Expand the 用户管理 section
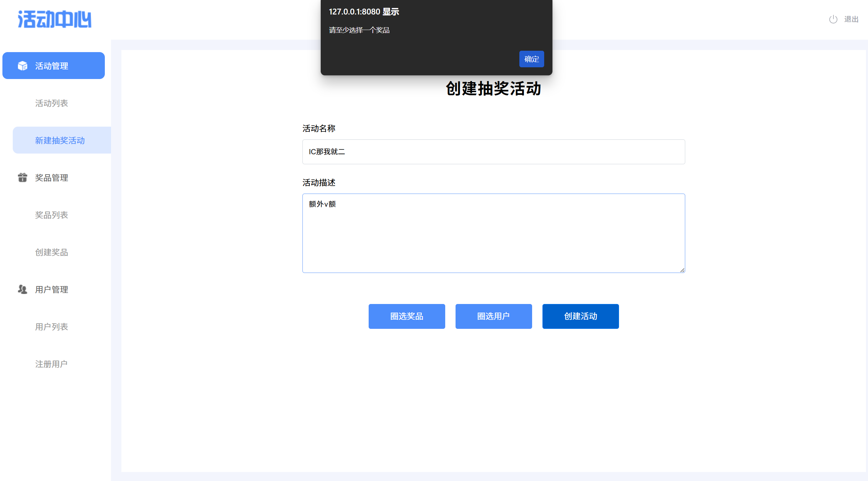This screenshot has width=868, height=481. (52, 289)
